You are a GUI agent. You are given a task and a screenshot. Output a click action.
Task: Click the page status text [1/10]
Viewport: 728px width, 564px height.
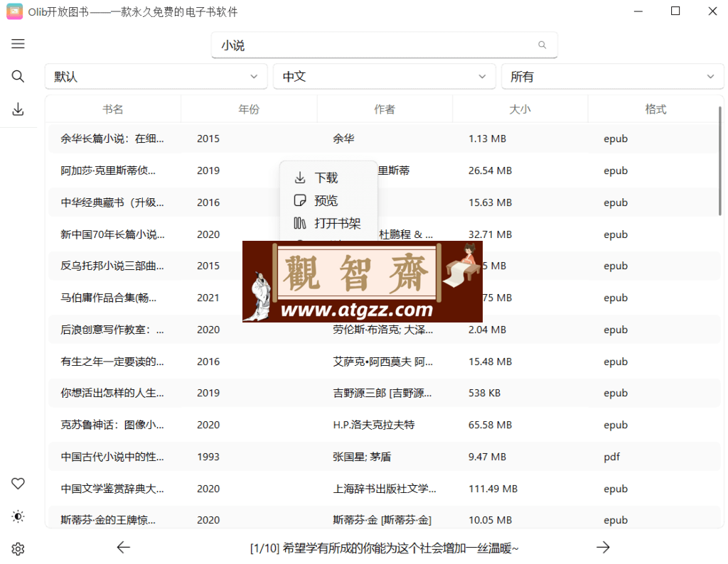coord(264,548)
